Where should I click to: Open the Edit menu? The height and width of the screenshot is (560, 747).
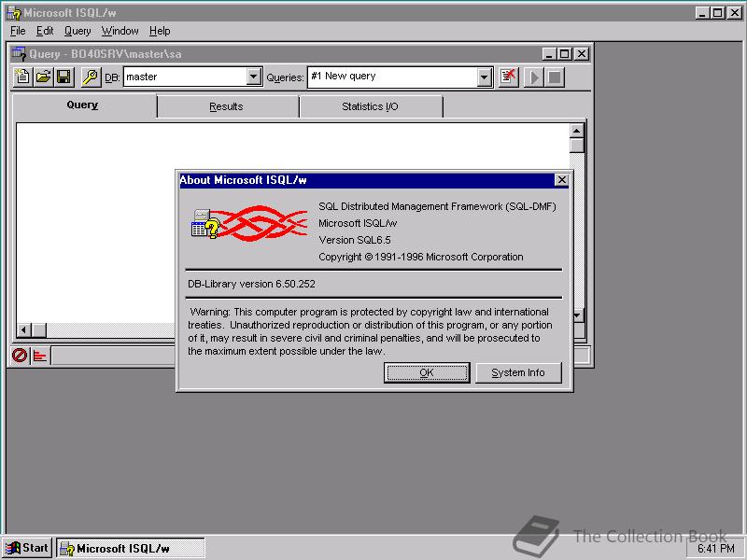[x=45, y=31]
